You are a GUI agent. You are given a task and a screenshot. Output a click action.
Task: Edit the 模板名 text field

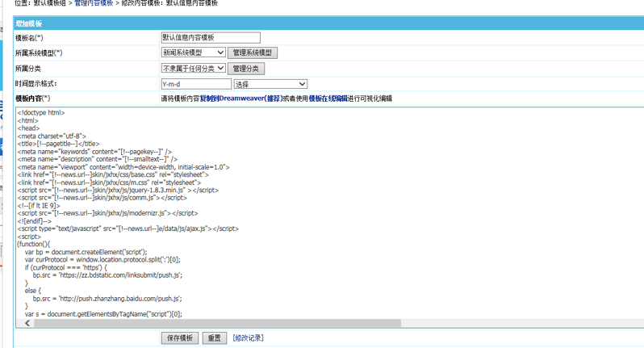pos(211,38)
